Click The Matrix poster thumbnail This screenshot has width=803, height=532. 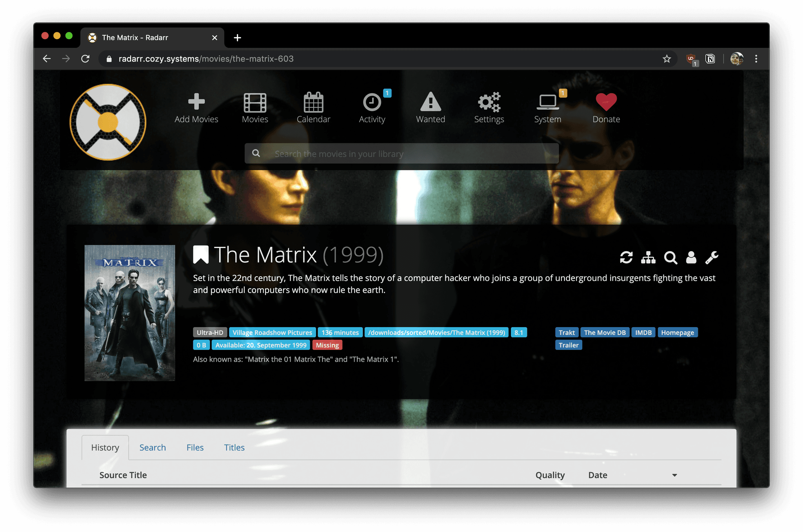tap(130, 313)
